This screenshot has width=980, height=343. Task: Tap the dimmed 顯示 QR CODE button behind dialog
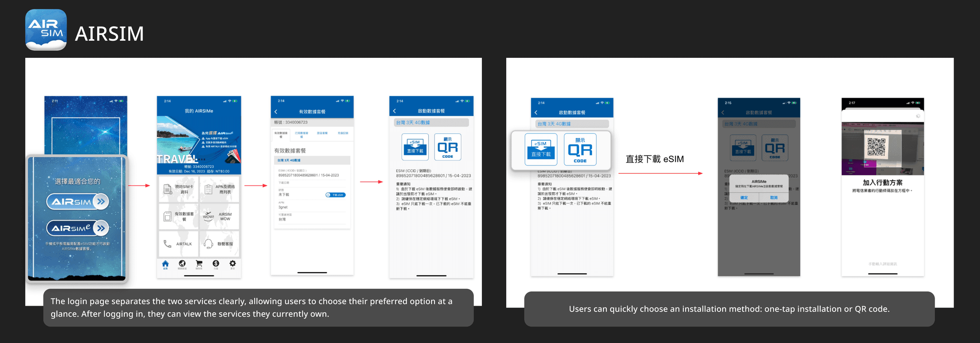(x=775, y=148)
